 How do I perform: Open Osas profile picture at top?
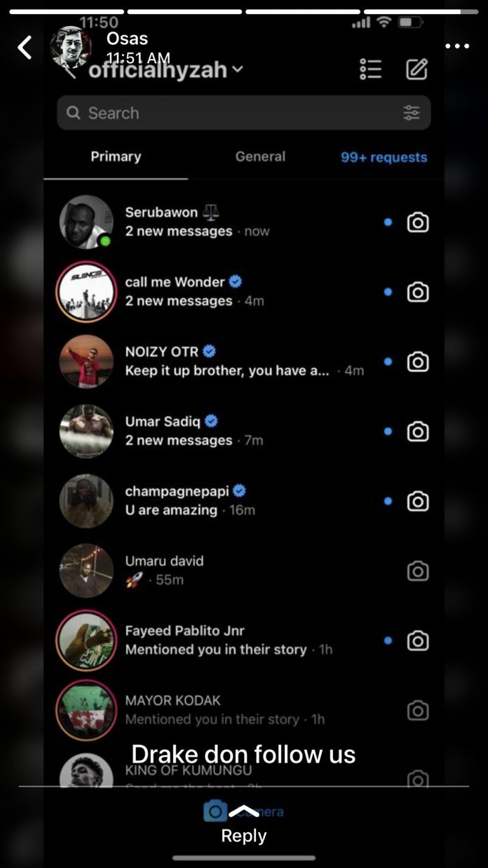pyautogui.click(x=72, y=48)
